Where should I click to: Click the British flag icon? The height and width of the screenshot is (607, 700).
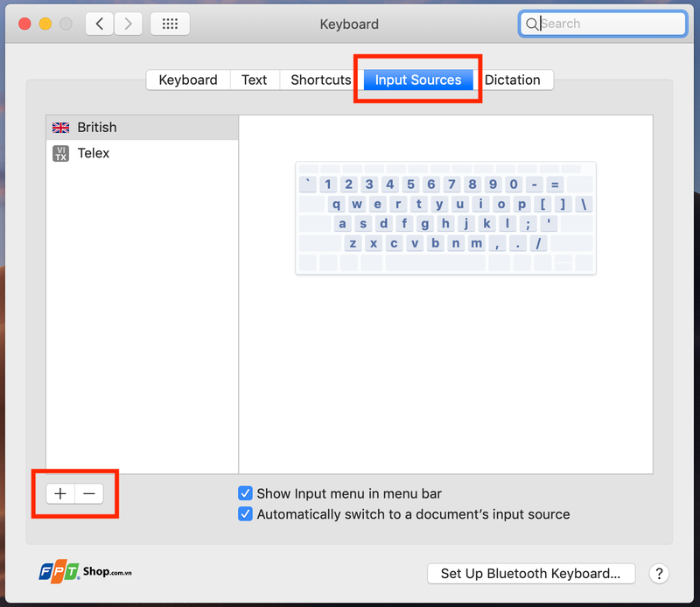(60, 128)
